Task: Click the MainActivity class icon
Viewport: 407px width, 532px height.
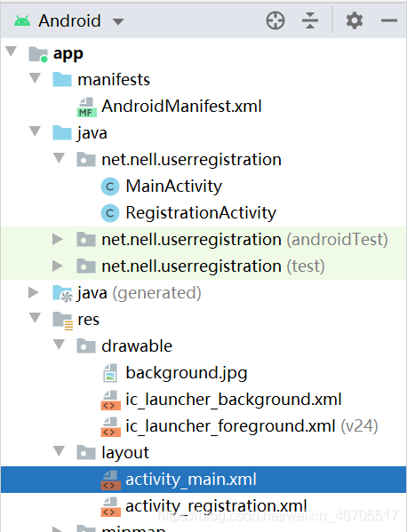Action: click(110, 187)
